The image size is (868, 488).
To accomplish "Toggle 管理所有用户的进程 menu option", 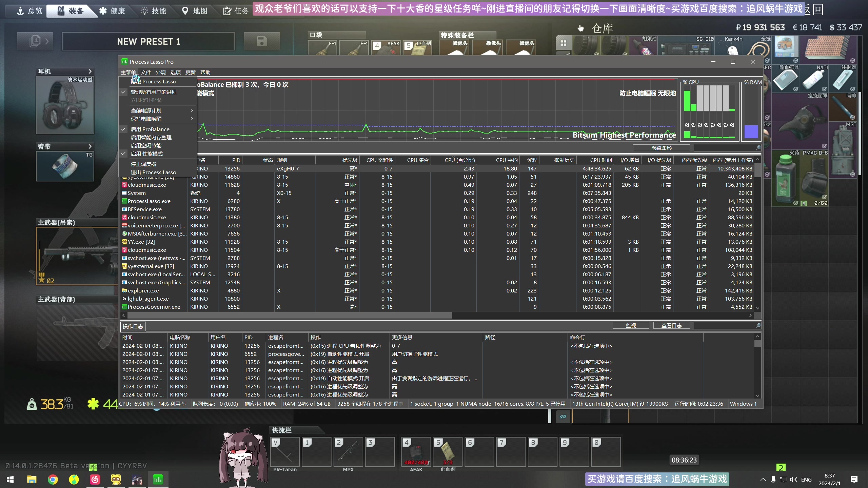I will 158,92.
